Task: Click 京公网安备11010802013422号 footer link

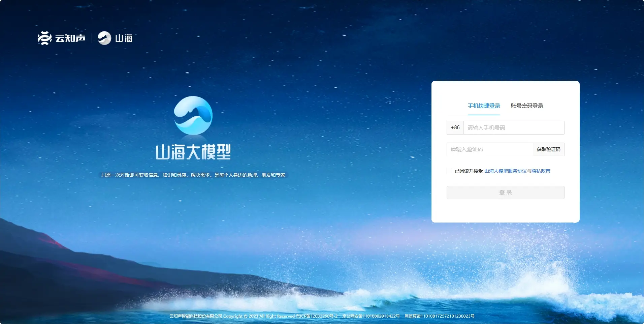Action: [x=371, y=316]
